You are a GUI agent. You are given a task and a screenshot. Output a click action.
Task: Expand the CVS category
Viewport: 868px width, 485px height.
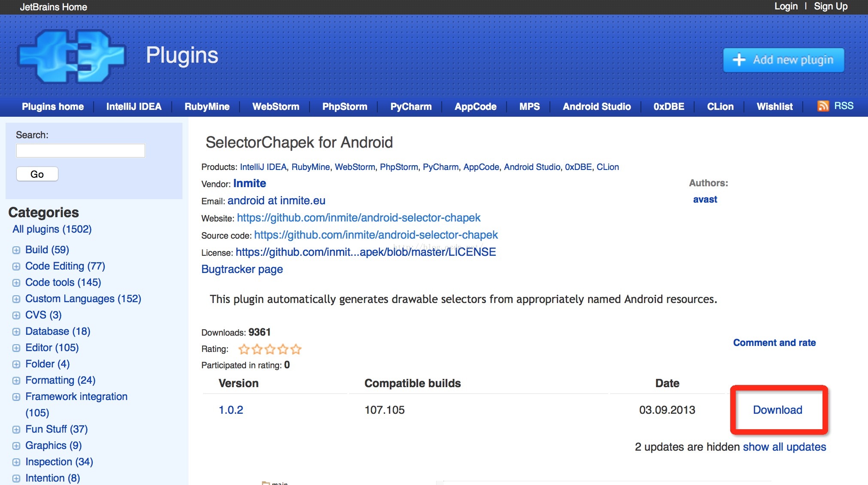click(16, 315)
